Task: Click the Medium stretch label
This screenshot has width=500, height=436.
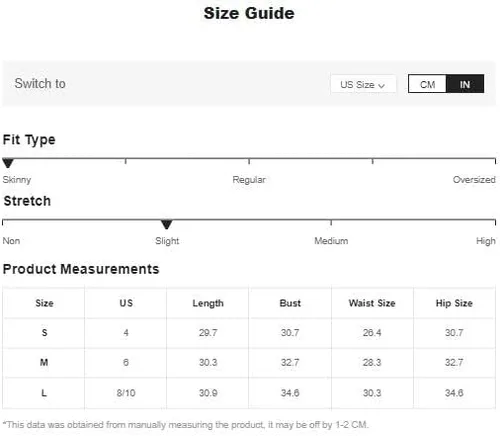Action: tap(331, 241)
